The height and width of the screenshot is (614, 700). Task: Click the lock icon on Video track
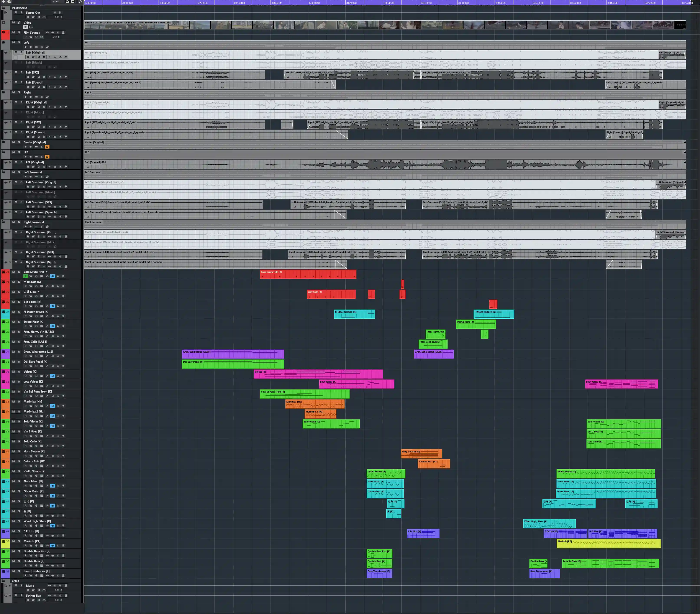click(19, 23)
